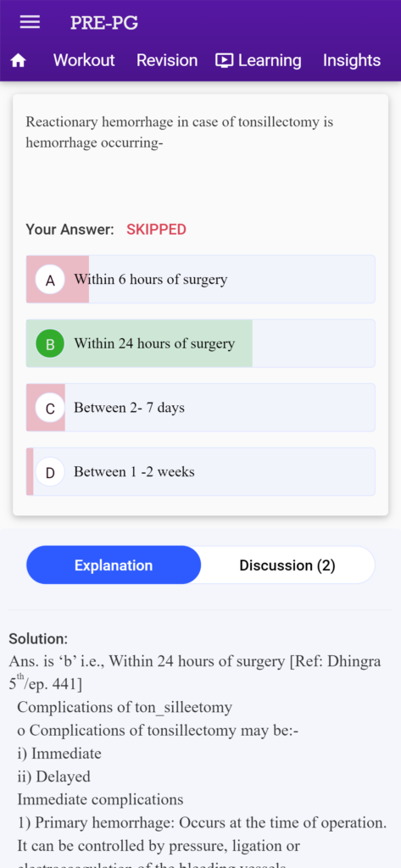Open the Workout tab
Screen dimensions: 401x868
point(84,60)
